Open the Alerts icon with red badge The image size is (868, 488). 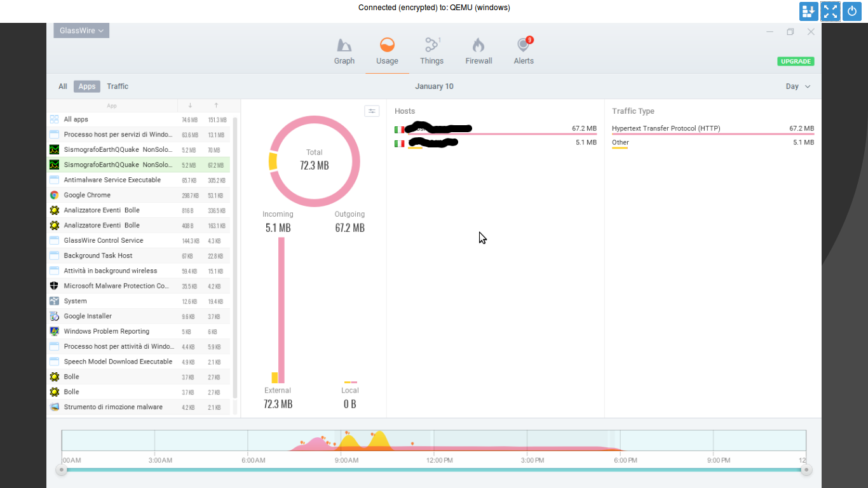pyautogui.click(x=524, y=44)
